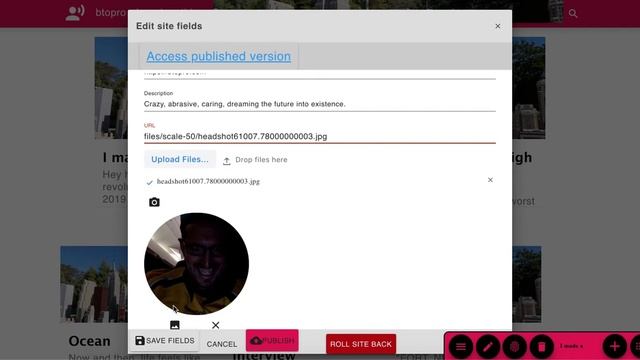
Task: Remove the uploaded headshot jpg file
Action: tap(490, 180)
